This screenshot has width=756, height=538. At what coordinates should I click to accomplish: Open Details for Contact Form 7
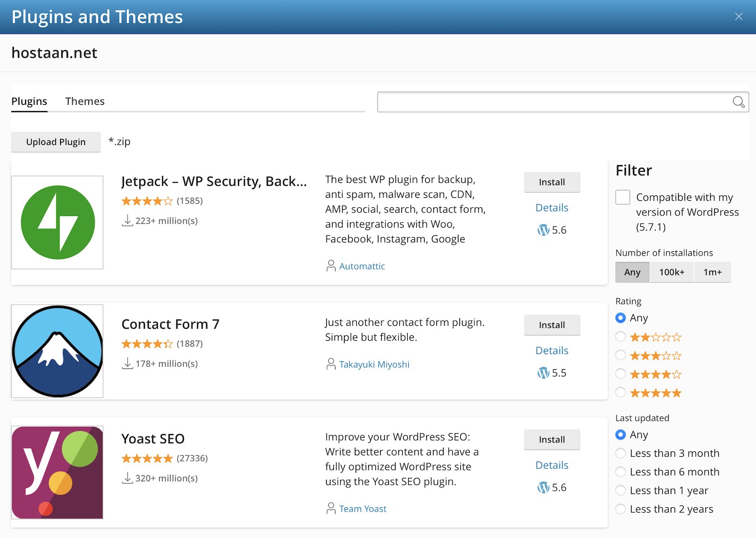pyautogui.click(x=552, y=350)
